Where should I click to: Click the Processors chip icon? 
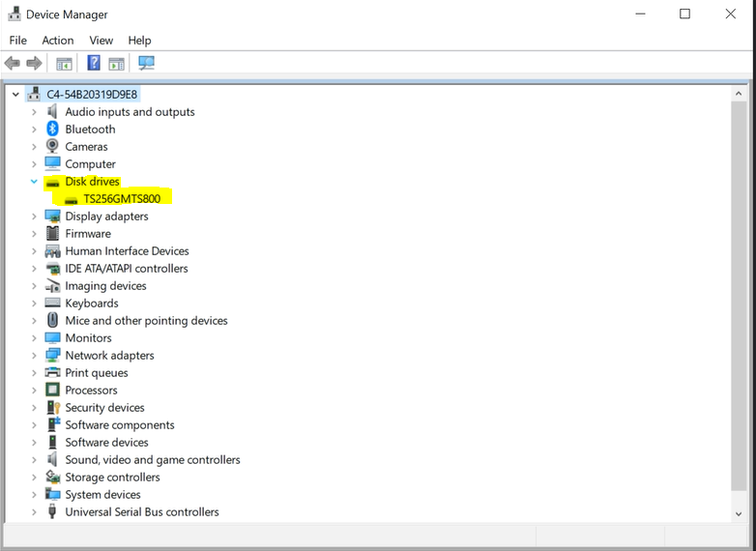tap(52, 390)
